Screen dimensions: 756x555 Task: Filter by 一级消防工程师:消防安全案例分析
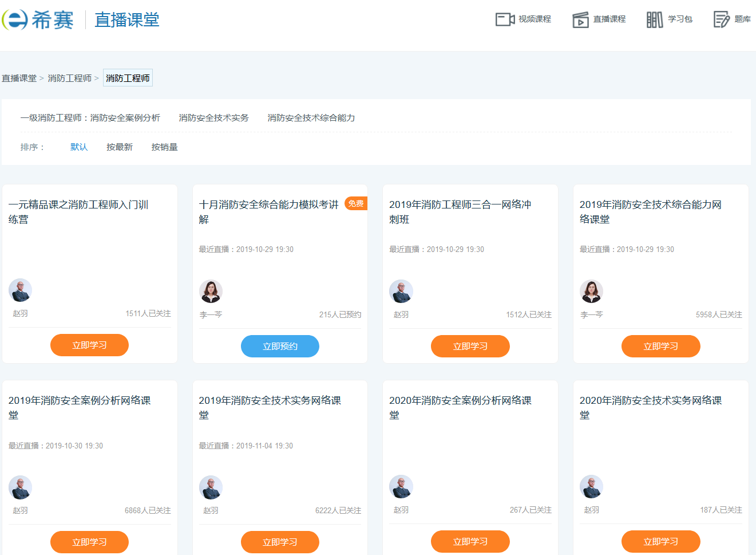click(x=90, y=118)
